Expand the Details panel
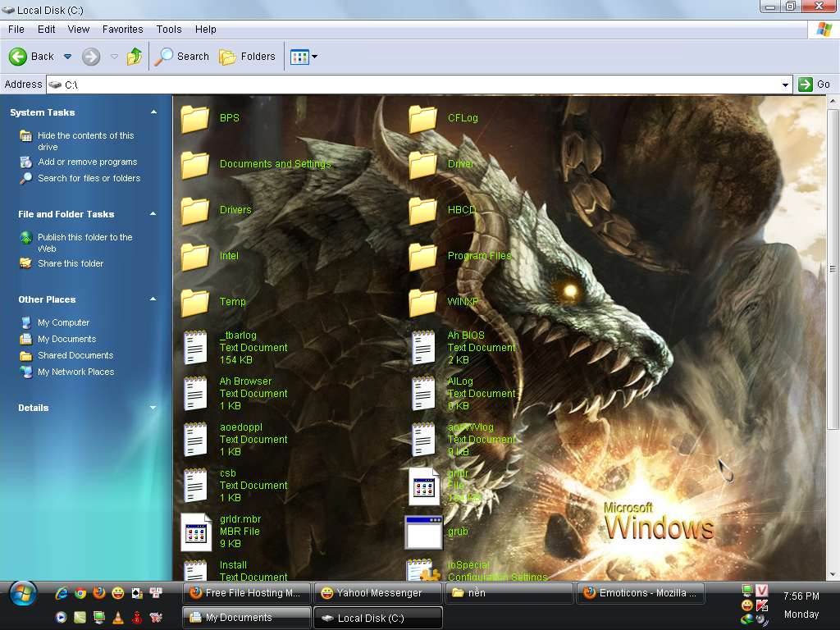This screenshot has width=840, height=630. pos(153,408)
